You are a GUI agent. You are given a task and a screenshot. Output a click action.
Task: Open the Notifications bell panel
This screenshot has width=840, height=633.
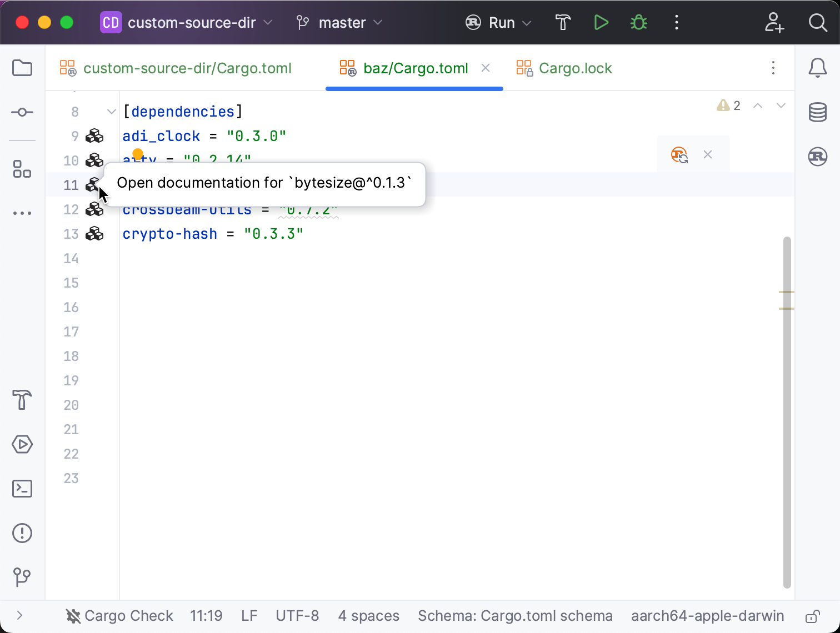(x=817, y=68)
